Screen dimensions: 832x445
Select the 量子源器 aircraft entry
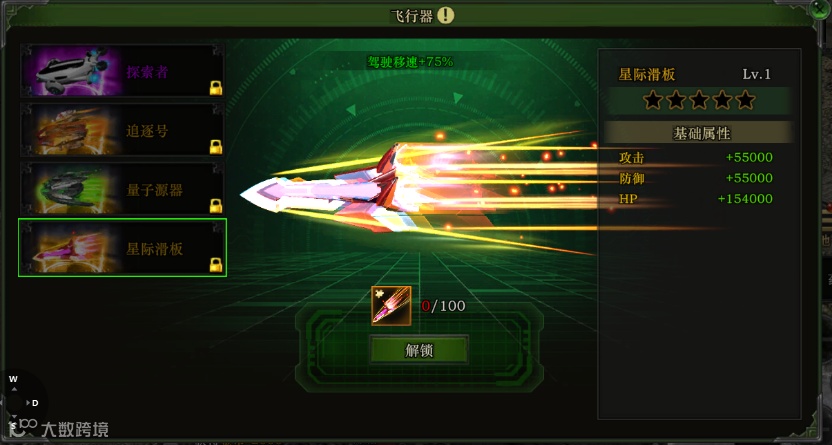[x=122, y=189]
